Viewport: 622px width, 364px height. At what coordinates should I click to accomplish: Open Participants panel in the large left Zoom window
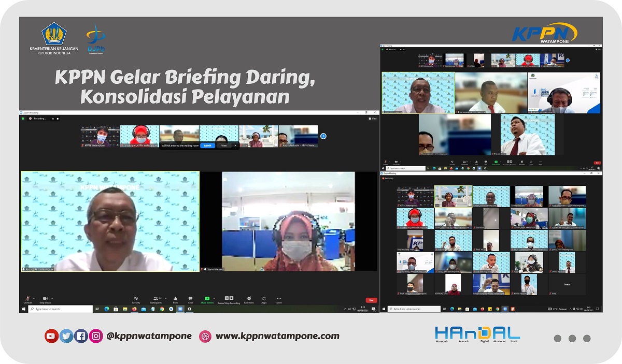pyautogui.click(x=155, y=299)
